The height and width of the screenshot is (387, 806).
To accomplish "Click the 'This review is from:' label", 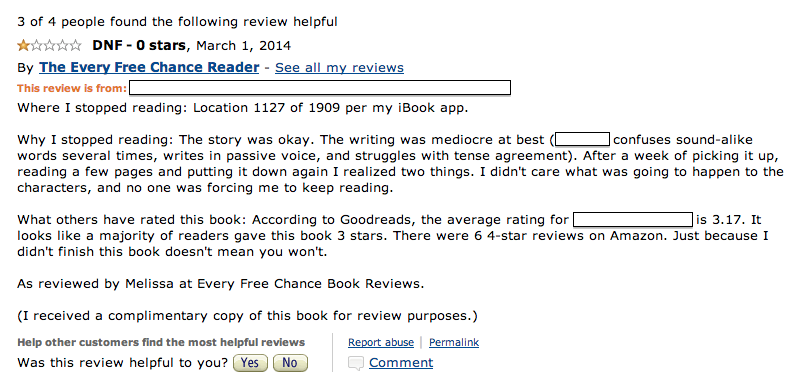I will click(72, 88).
